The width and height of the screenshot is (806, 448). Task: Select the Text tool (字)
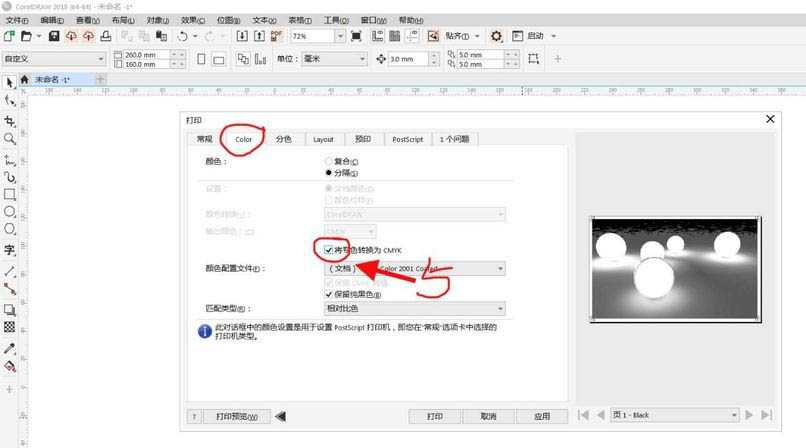coord(10,249)
